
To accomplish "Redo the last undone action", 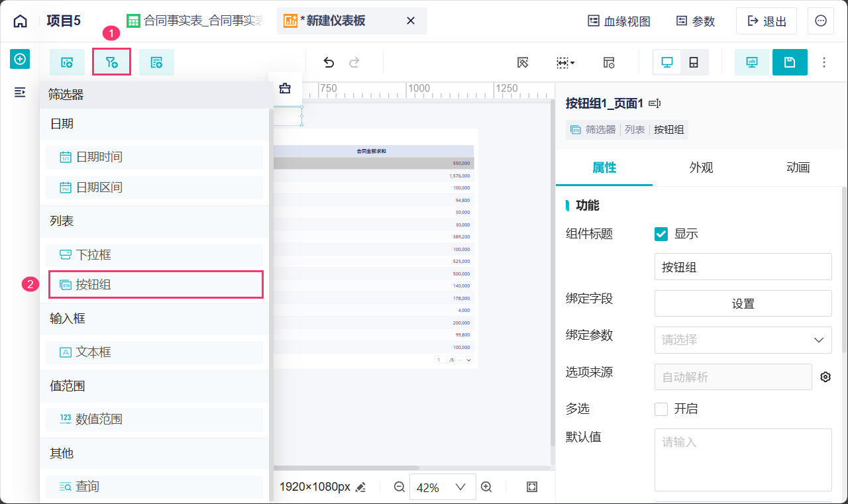I will 354,62.
